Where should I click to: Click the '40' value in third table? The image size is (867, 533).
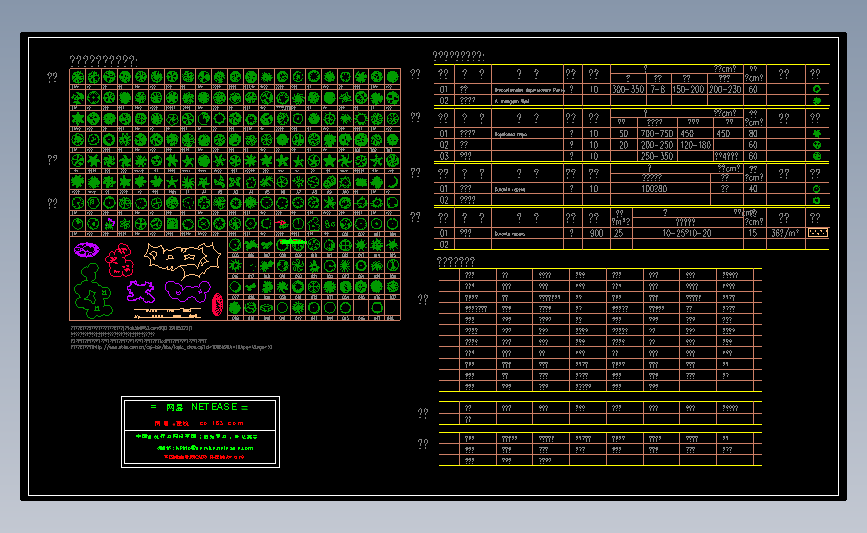click(753, 189)
